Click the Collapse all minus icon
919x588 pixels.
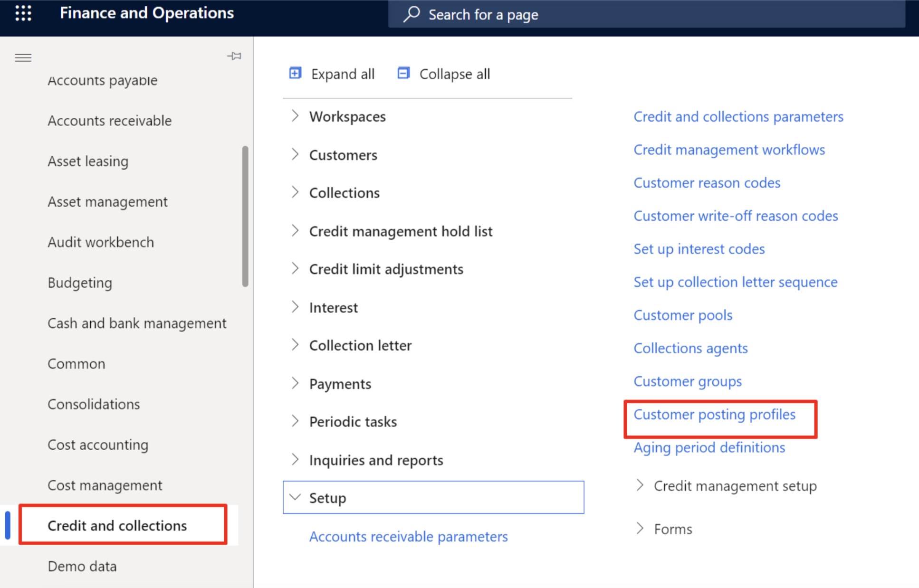[403, 73]
